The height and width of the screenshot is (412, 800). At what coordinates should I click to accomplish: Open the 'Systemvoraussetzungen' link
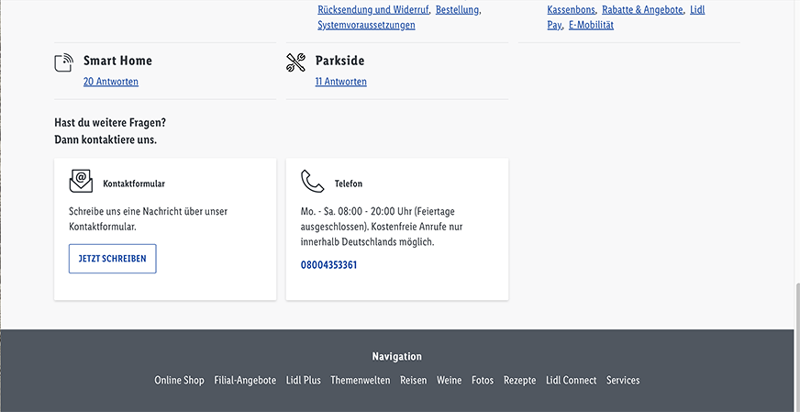coord(366,25)
